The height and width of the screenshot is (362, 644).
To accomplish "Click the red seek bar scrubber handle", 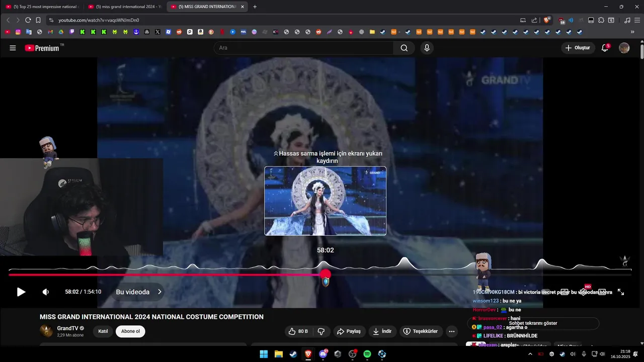I will click(x=326, y=275).
